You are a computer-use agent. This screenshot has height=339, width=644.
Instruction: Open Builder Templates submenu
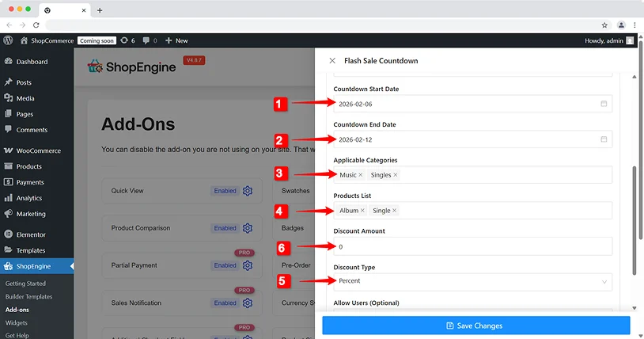[x=28, y=296]
